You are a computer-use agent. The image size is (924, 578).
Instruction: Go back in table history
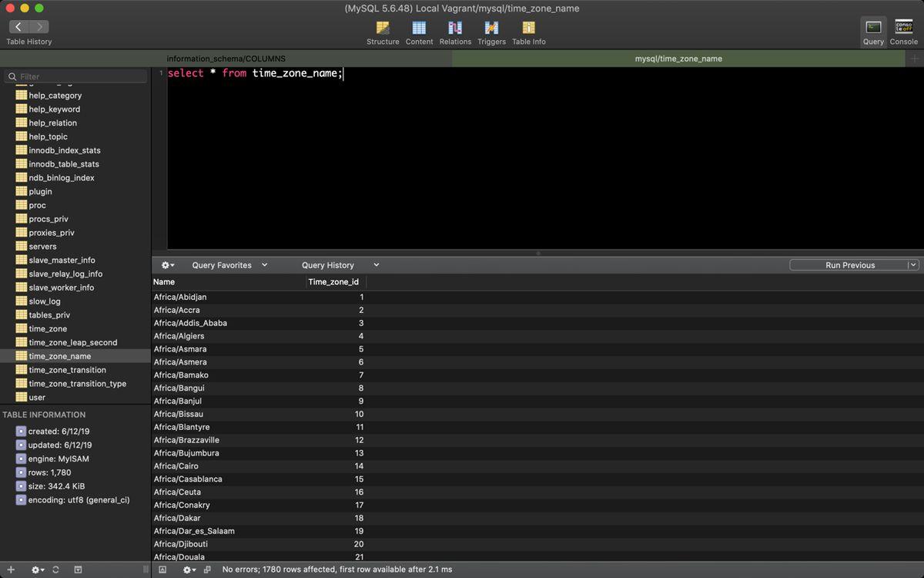click(18, 27)
